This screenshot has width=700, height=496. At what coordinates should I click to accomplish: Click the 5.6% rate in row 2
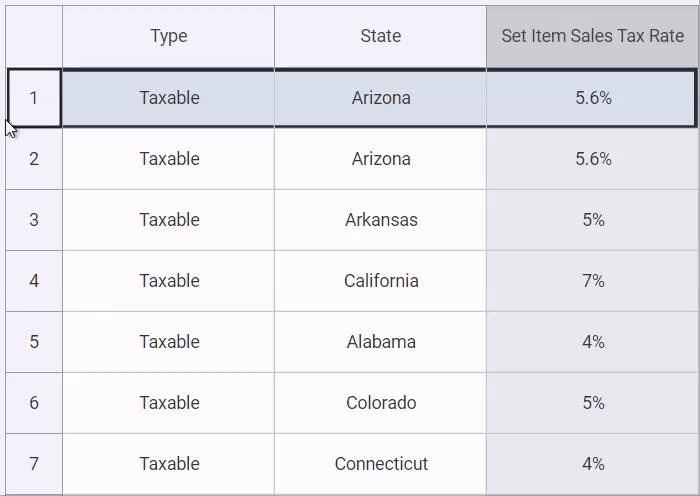pyautogui.click(x=593, y=159)
